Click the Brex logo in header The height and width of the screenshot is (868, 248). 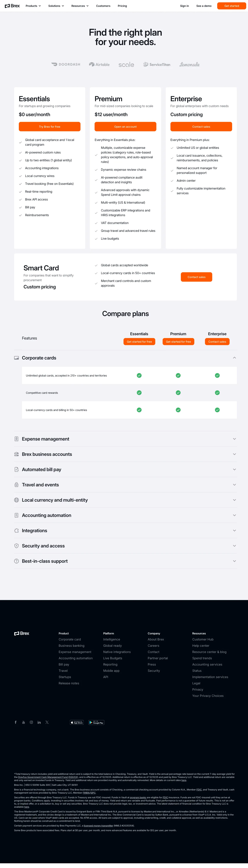click(12, 6)
